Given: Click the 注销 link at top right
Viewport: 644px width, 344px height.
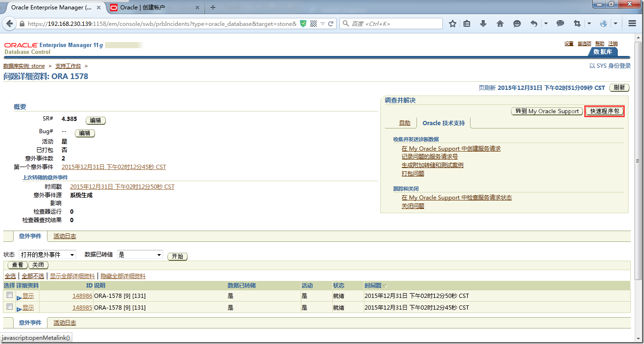Looking at the screenshot, I should coord(613,44).
